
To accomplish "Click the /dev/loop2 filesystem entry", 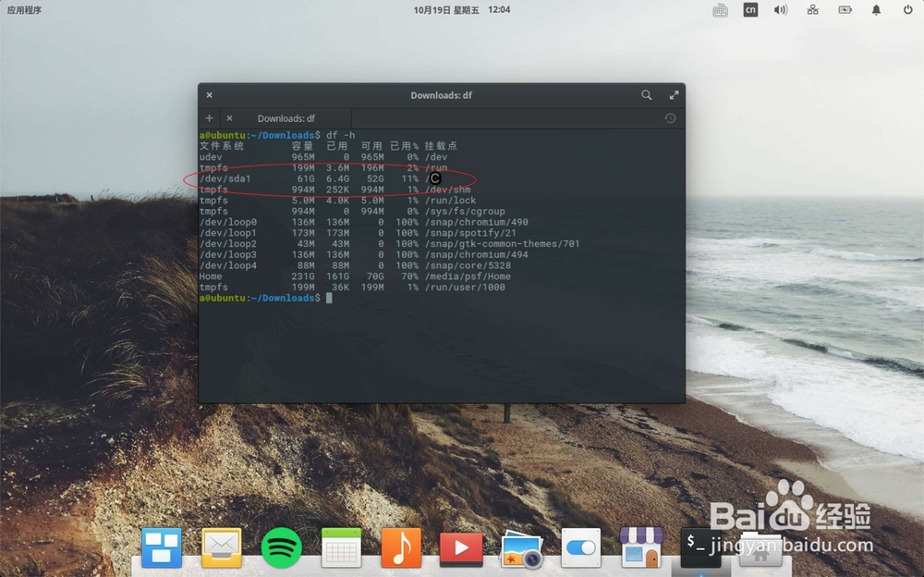I will [228, 244].
